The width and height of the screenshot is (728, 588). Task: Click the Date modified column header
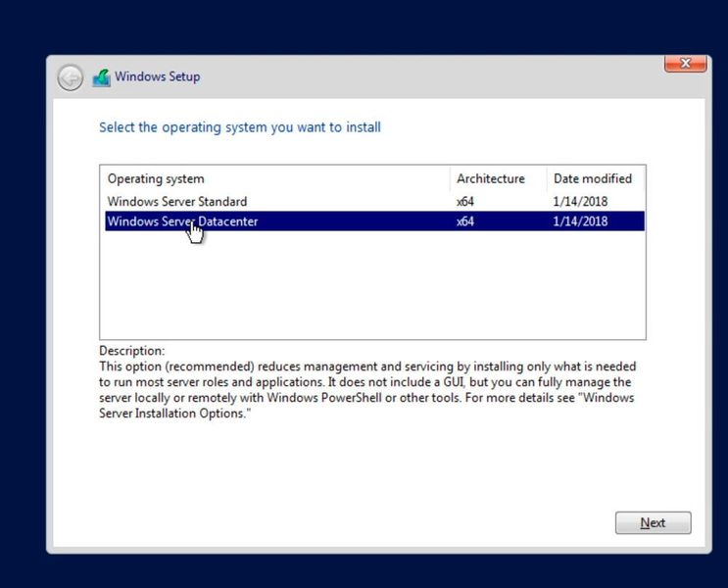coord(596,178)
